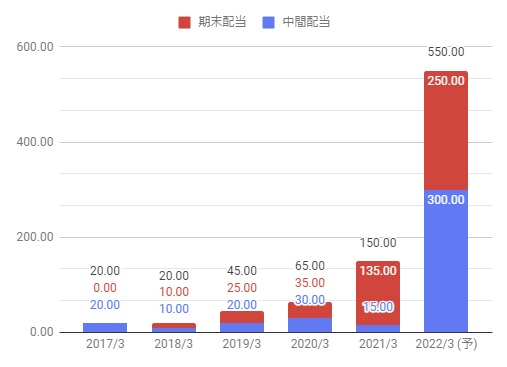
Task: Click the blue 中間配当 legend swatch
Action: point(268,22)
